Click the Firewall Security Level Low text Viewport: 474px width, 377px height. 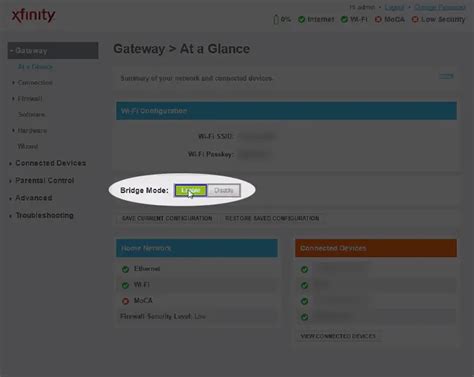[163, 316]
